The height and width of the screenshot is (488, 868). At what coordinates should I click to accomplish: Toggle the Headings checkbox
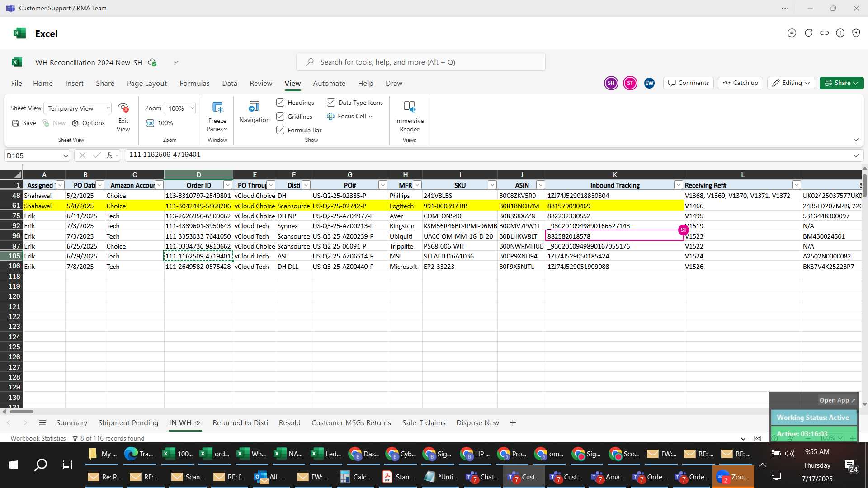coord(280,103)
